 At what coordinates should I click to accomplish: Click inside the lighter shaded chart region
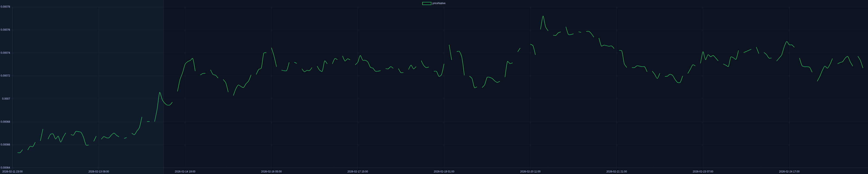pos(88,84)
